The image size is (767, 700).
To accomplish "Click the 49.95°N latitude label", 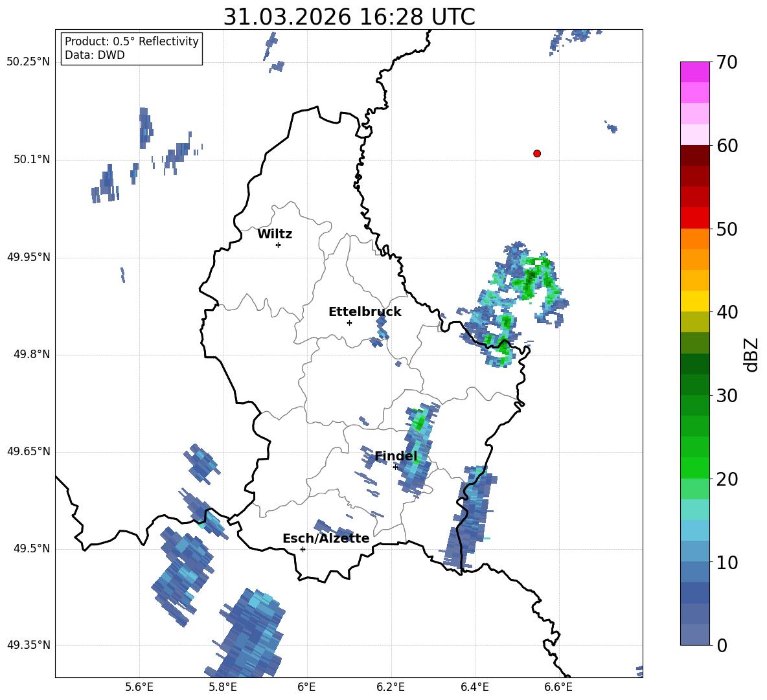I will (x=29, y=257).
